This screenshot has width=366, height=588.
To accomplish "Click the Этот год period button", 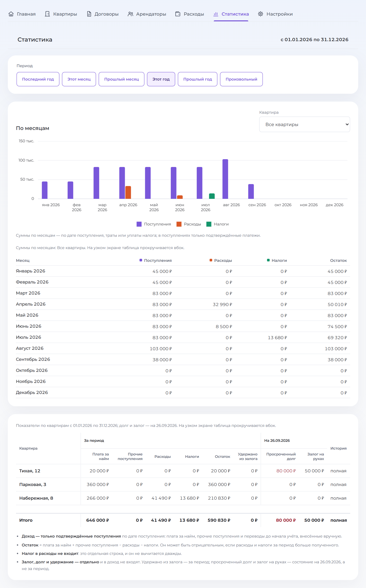I will tap(161, 79).
